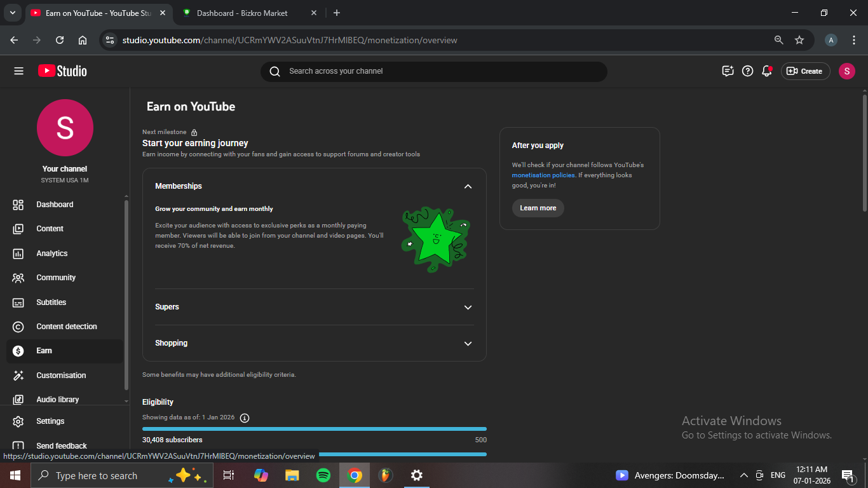868x488 pixels.
Task: Open Spotify from the taskbar
Action: (323, 475)
